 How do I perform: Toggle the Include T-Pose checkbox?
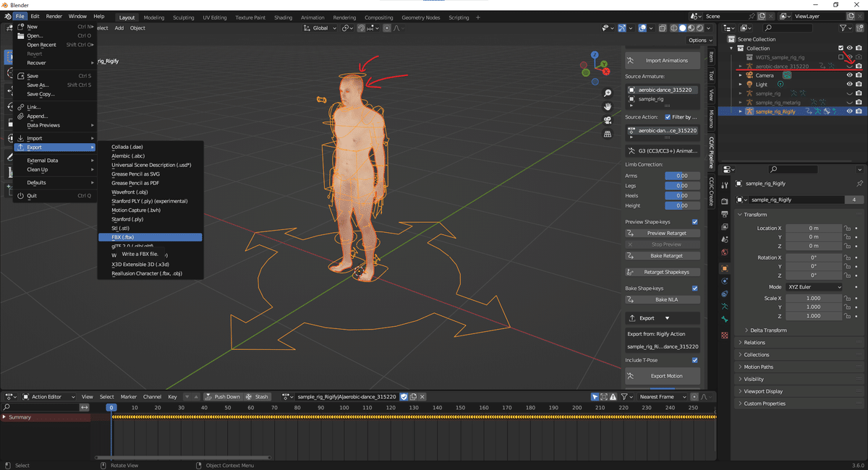695,360
